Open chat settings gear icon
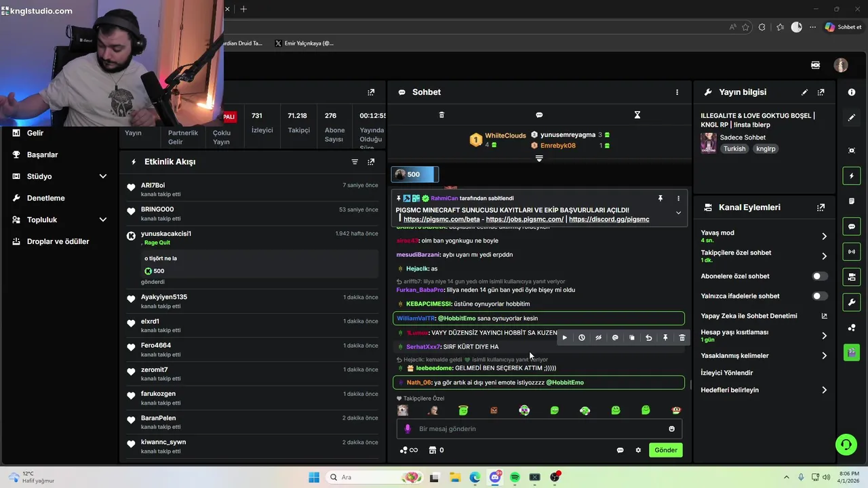The width and height of the screenshot is (868, 488). coord(638,450)
